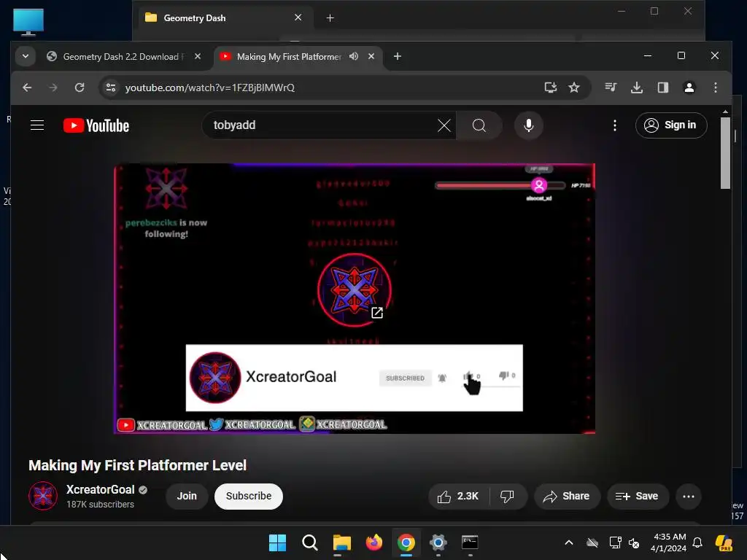Open Settings from the taskbar

pyautogui.click(x=438, y=542)
